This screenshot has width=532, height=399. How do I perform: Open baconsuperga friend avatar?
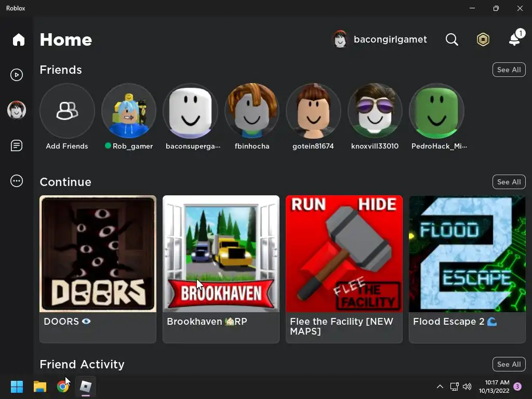point(190,111)
